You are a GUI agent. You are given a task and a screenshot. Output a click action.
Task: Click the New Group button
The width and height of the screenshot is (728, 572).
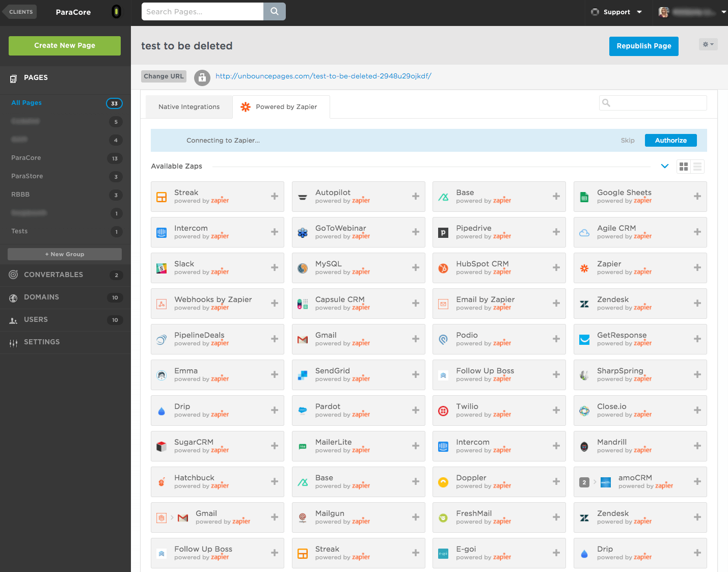65,254
